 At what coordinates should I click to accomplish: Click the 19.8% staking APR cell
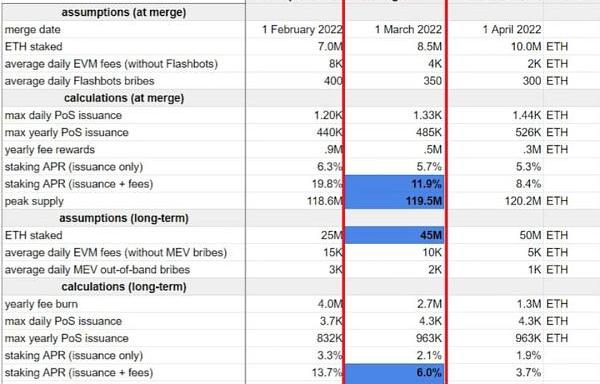coord(295,184)
